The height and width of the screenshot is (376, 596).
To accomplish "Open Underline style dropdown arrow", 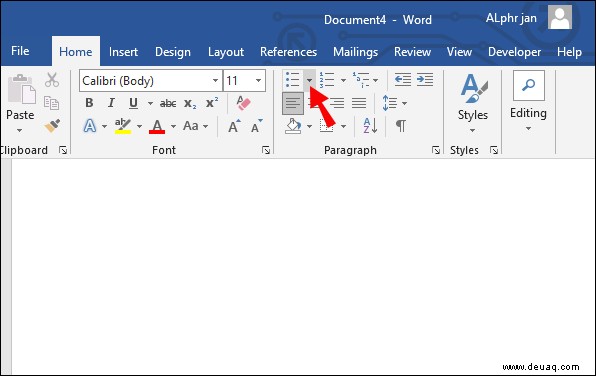I will point(150,103).
